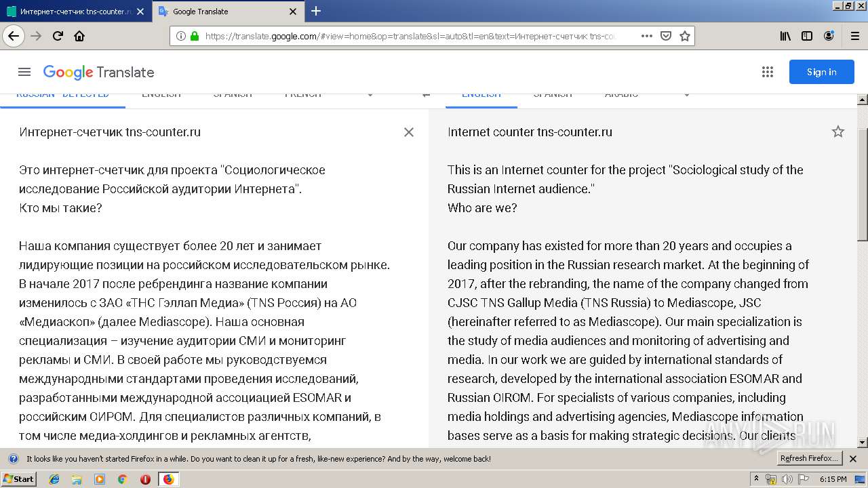Toggle the Firefox sidebar
The image size is (868, 488).
[x=807, y=36]
